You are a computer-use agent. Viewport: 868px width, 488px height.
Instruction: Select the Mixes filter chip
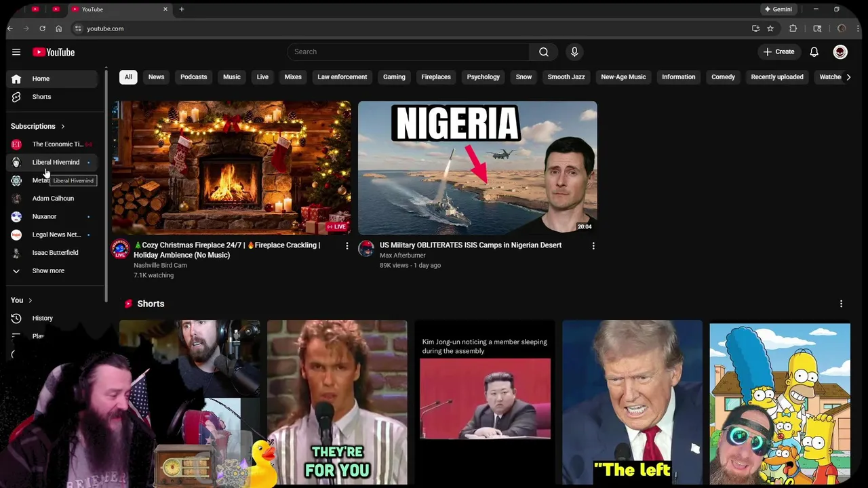click(x=293, y=77)
